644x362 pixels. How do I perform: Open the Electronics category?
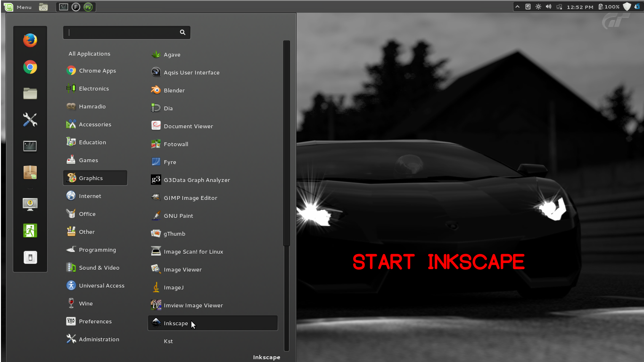(x=95, y=89)
